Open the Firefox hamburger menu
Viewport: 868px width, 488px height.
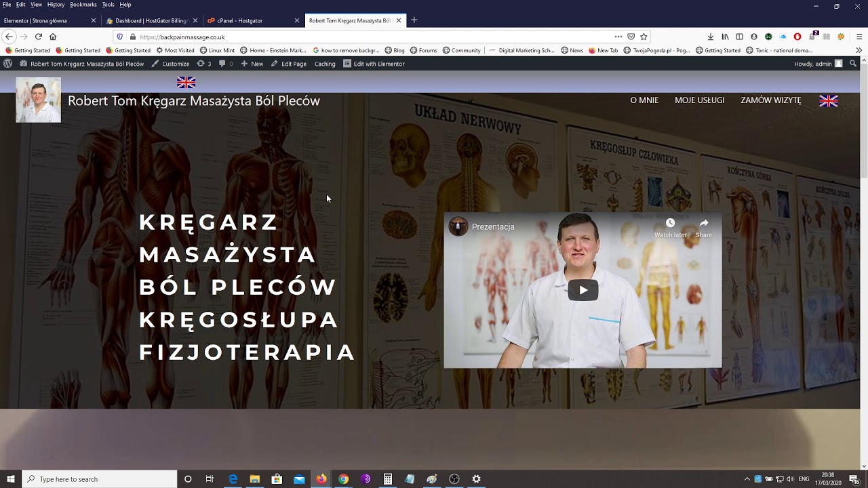point(859,37)
